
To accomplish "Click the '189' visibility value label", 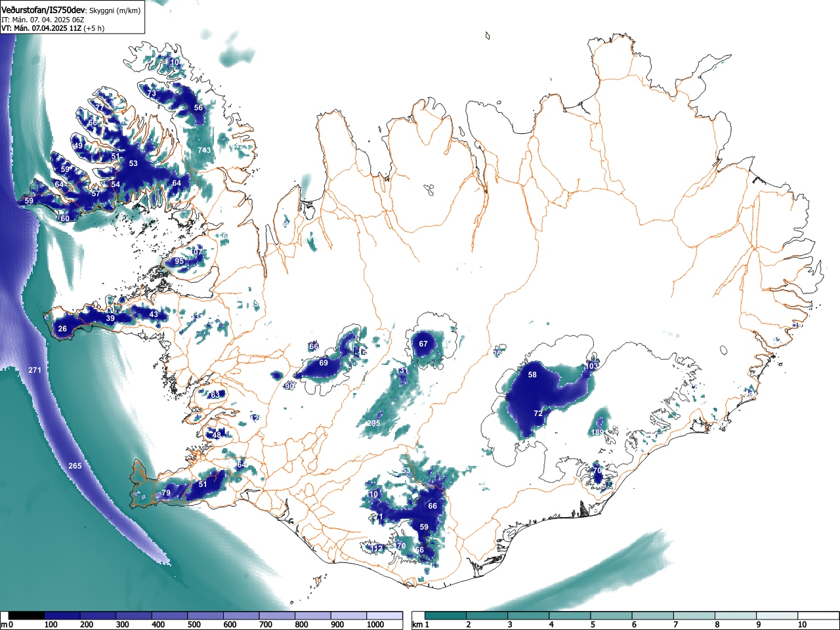I will [x=597, y=433].
